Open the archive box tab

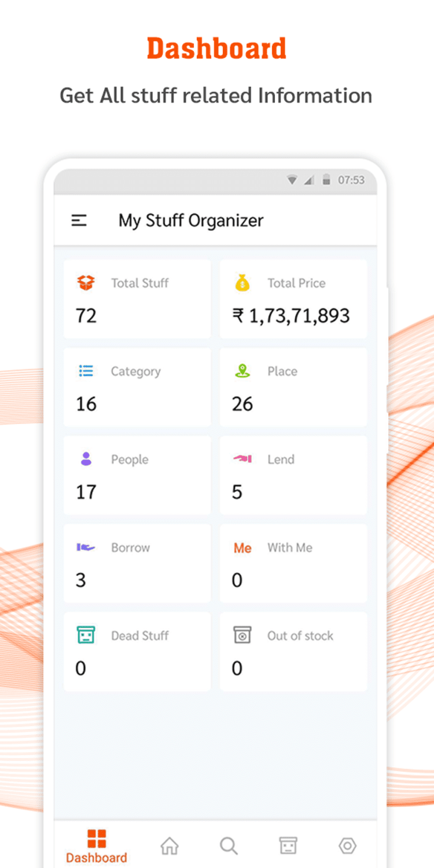[x=288, y=846]
